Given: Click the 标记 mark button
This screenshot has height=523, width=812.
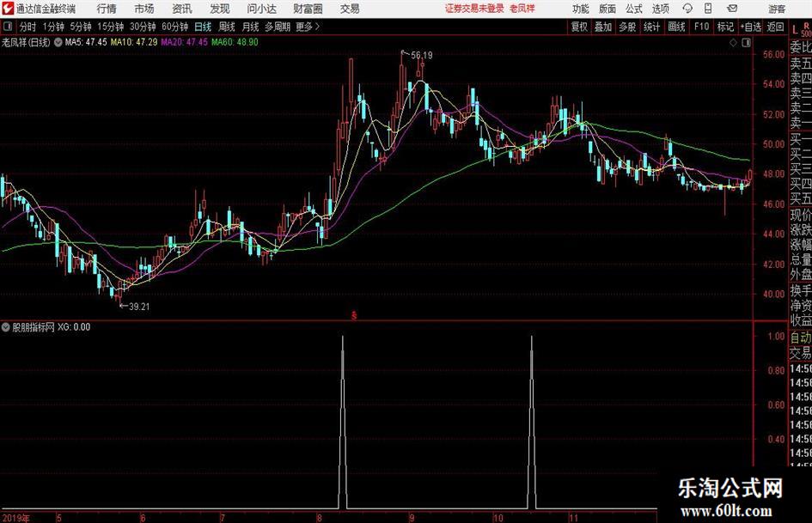Looking at the screenshot, I should click(725, 27).
